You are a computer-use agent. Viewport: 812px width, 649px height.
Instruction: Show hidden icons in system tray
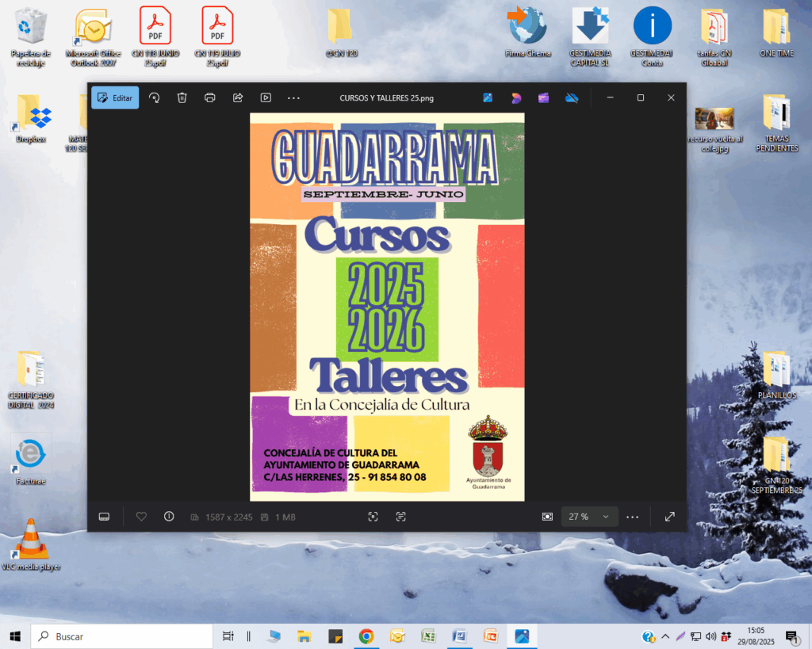tap(665, 636)
